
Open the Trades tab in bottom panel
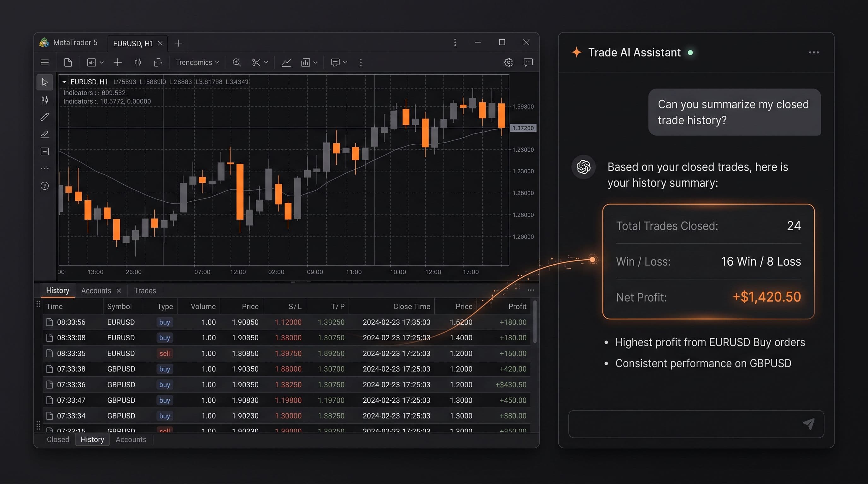tap(145, 291)
